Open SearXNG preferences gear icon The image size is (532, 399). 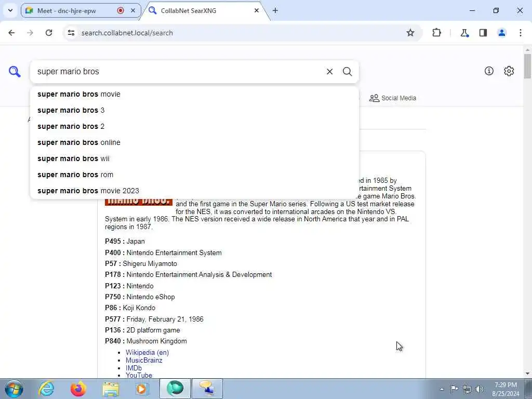pyautogui.click(x=509, y=71)
